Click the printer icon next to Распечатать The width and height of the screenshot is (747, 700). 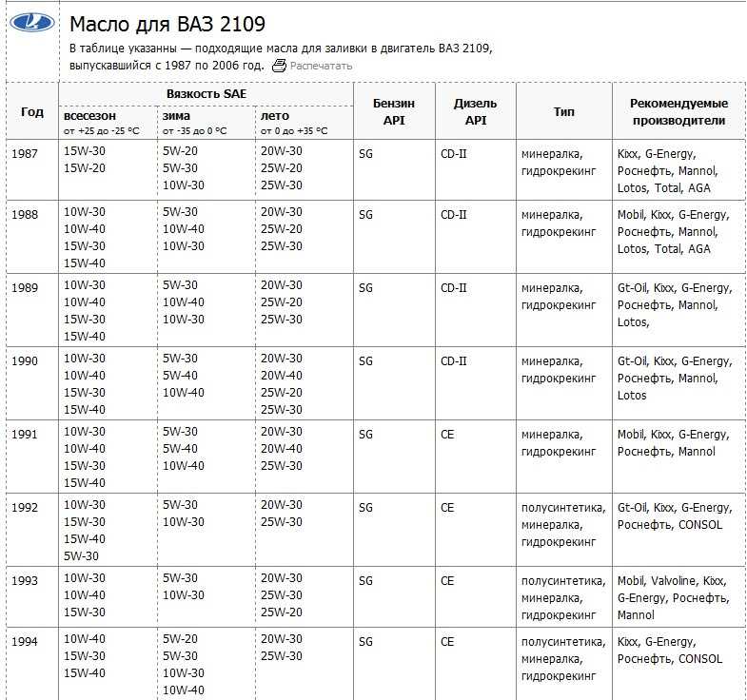coord(279,66)
